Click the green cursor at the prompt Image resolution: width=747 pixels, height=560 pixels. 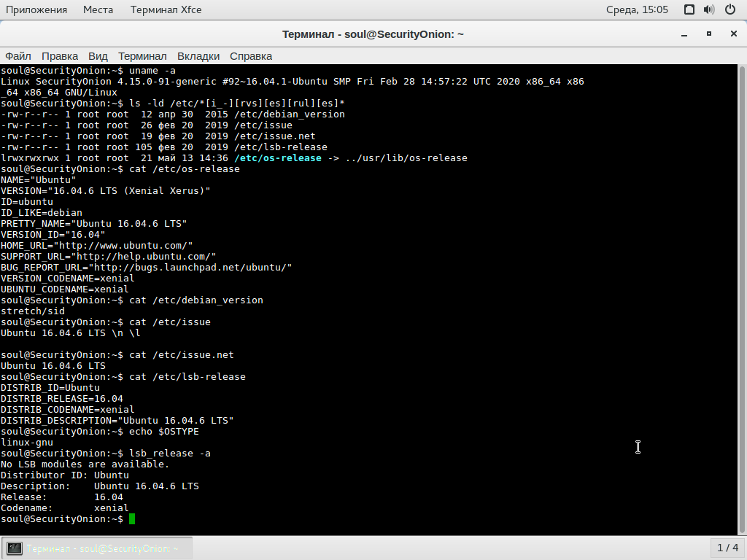coord(132,519)
